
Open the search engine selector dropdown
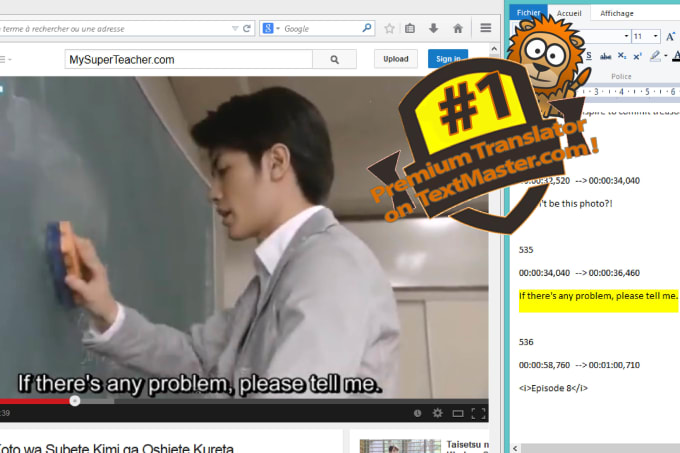click(x=278, y=29)
